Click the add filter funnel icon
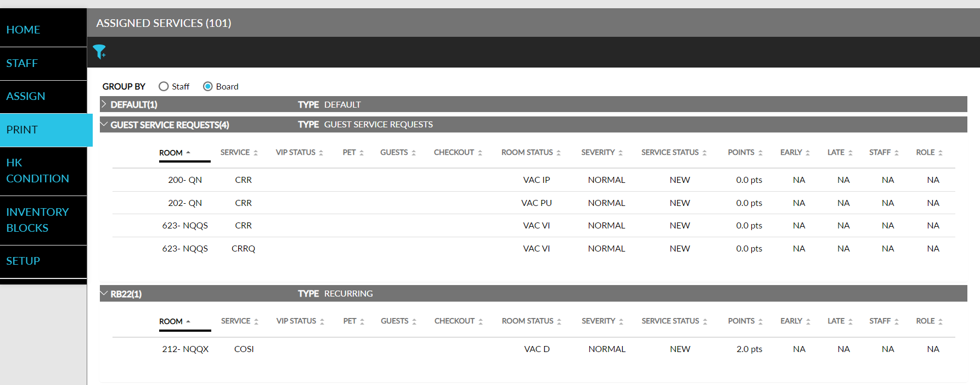This screenshot has height=385, width=980. pos(99,52)
